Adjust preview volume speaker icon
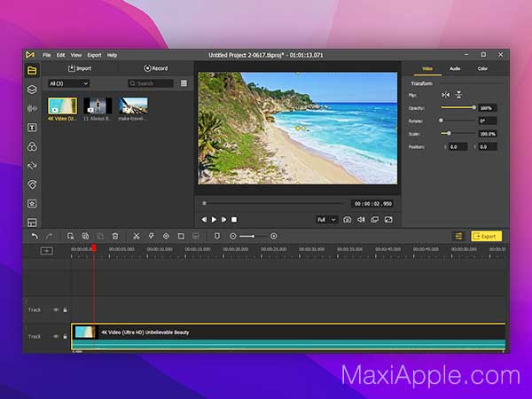This screenshot has height=399, width=532. click(361, 220)
